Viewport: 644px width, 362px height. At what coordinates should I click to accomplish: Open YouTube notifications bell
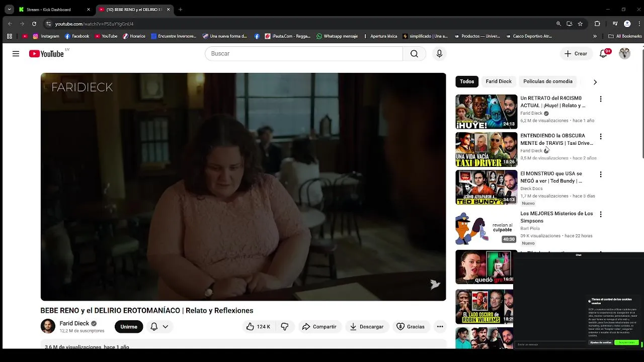603,54
